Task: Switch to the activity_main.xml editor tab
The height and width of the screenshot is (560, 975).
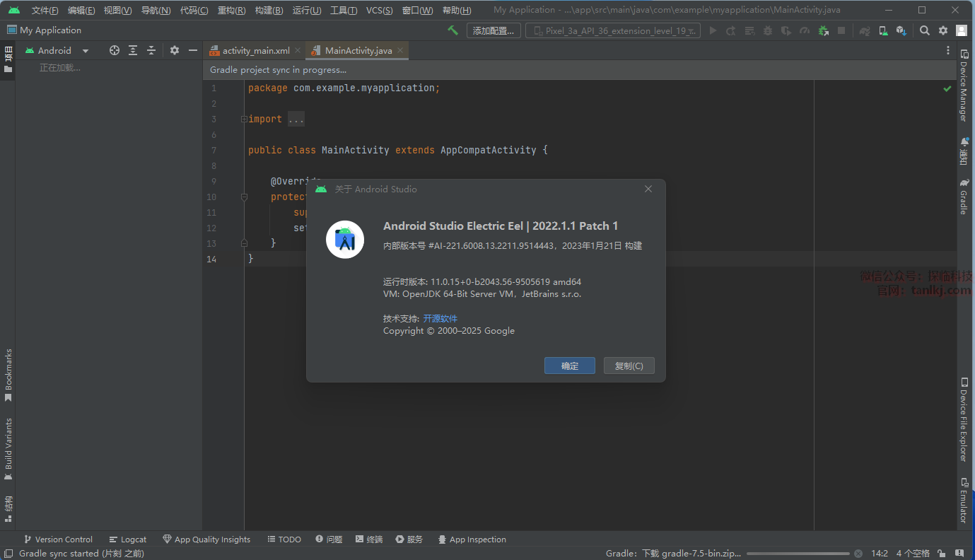Action: point(255,51)
